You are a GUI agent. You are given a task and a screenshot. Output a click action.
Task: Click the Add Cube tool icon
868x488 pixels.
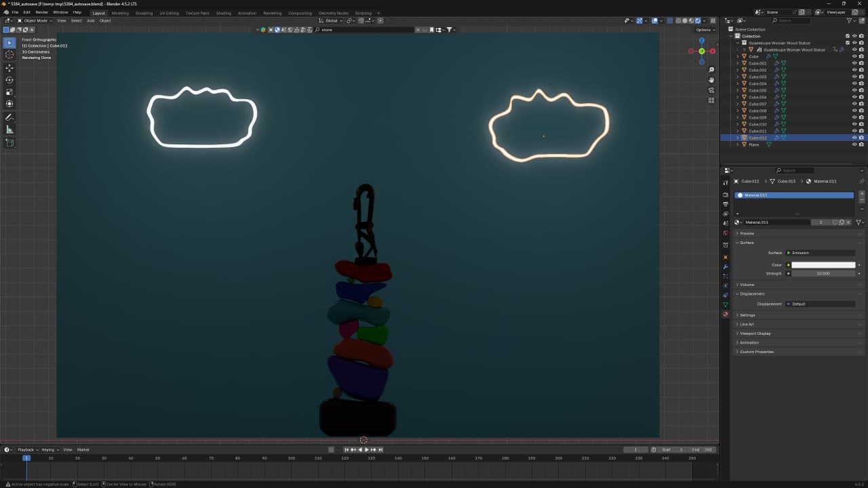(9, 143)
